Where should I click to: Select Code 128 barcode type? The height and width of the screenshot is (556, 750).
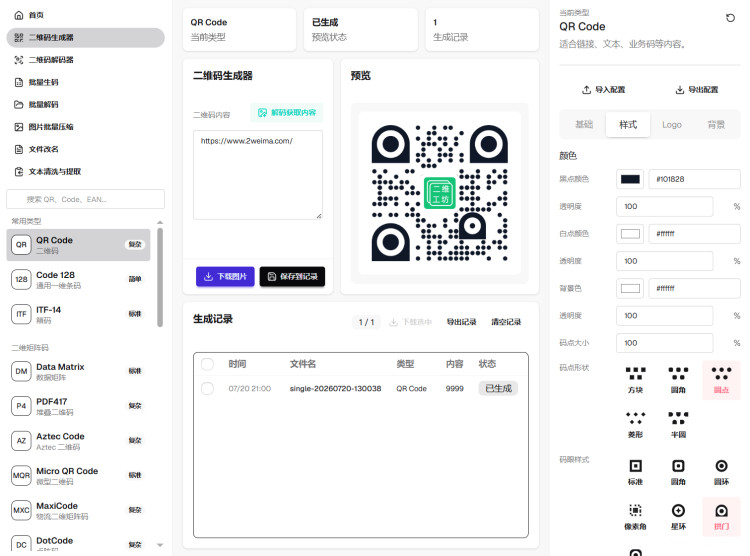tap(78, 279)
